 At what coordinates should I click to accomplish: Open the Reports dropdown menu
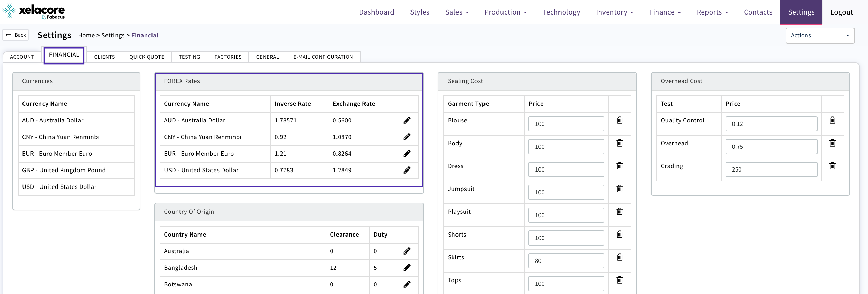pyautogui.click(x=712, y=12)
